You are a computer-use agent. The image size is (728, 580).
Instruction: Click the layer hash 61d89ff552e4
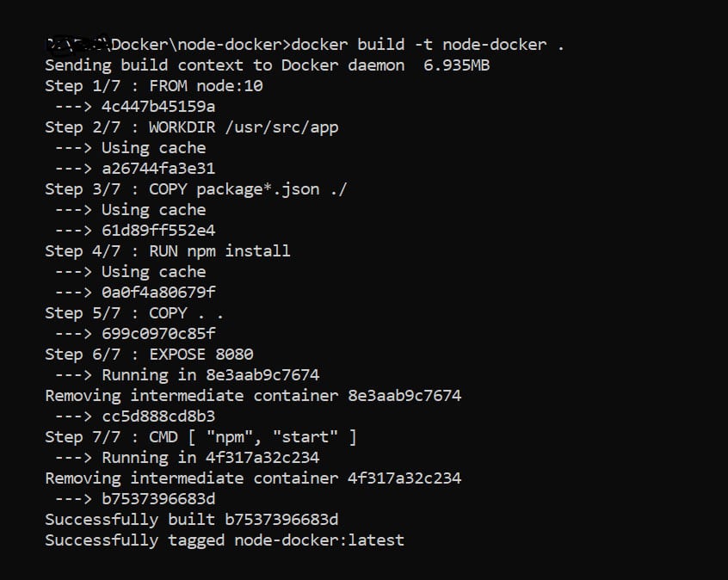click(x=158, y=231)
